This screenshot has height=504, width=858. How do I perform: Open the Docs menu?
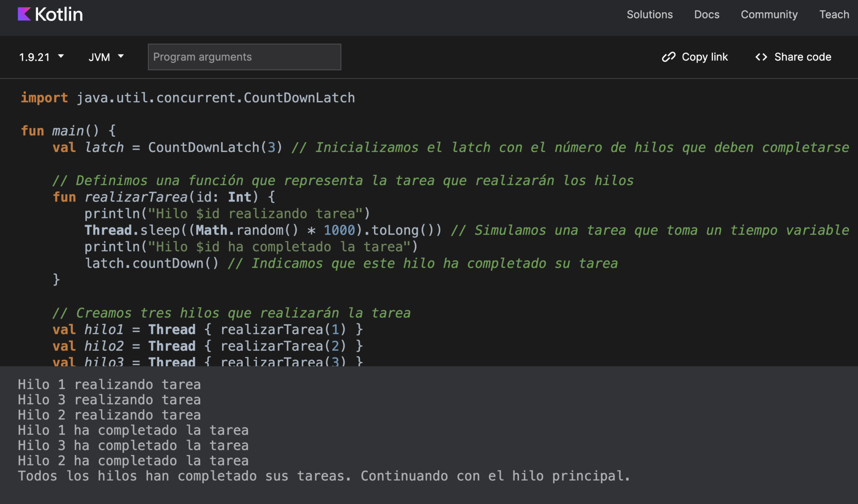click(x=707, y=15)
